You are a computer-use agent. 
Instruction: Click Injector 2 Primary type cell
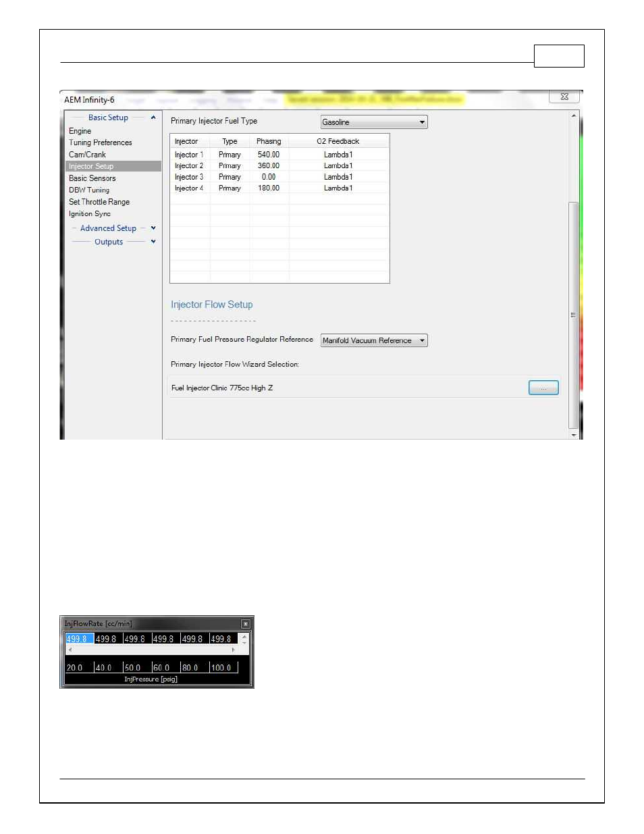[x=230, y=165]
